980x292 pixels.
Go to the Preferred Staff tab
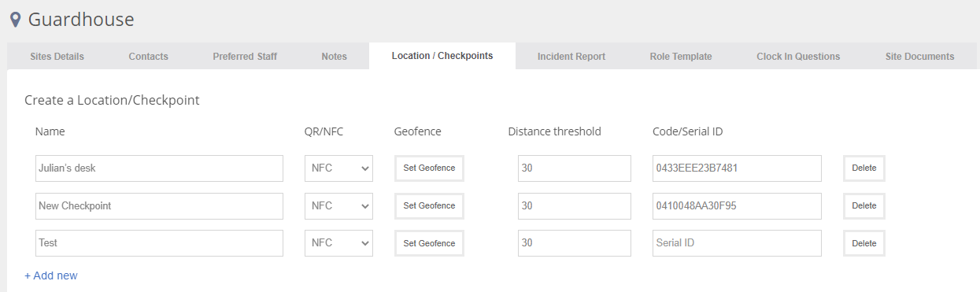[245, 57]
